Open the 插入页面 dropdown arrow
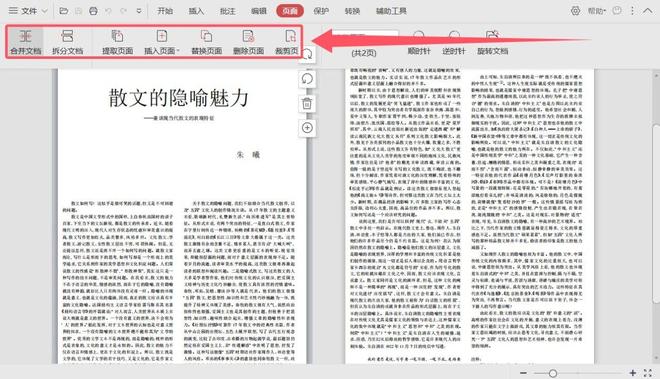Image resolution: width=660 pixels, height=379 pixels. 178,51
